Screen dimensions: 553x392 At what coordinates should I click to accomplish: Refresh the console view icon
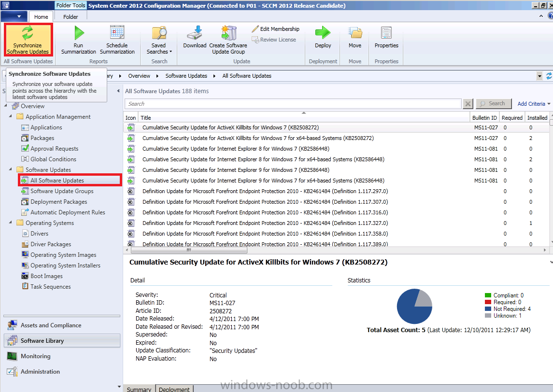tap(549, 76)
